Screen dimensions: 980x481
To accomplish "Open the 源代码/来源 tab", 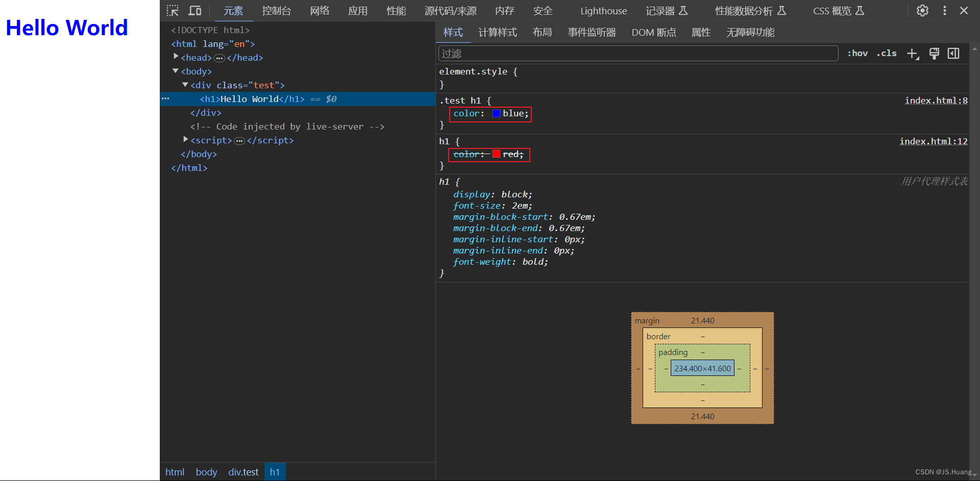I will point(451,11).
